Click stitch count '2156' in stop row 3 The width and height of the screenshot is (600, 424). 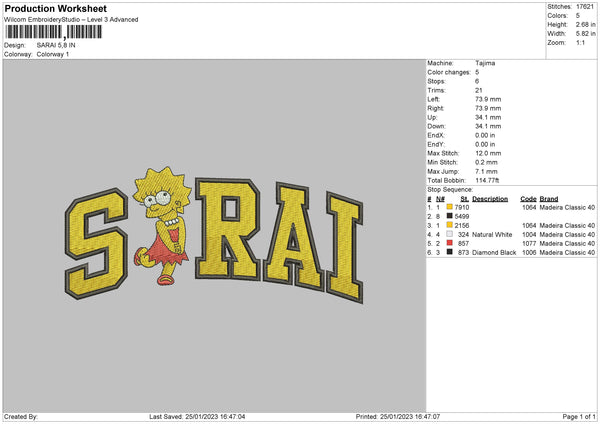click(462, 225)
